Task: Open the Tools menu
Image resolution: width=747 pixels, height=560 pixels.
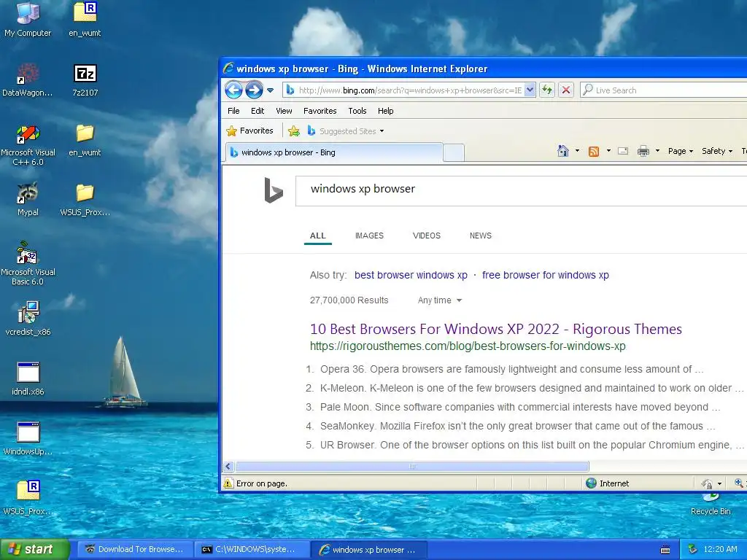Action: click(x=357, y=111)
